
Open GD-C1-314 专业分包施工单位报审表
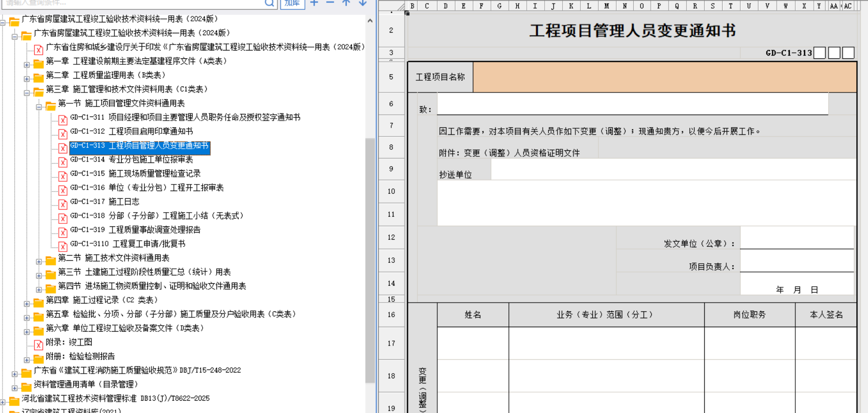coord(150,159)
